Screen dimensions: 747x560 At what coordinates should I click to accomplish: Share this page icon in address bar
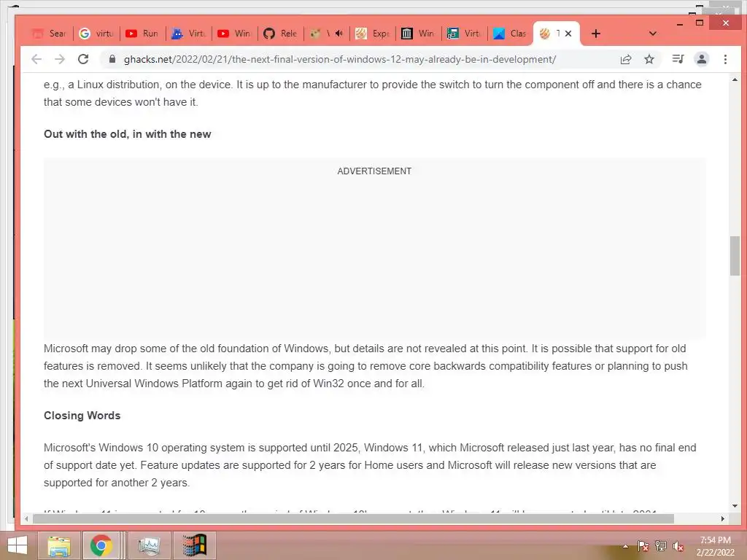(625, 59)
